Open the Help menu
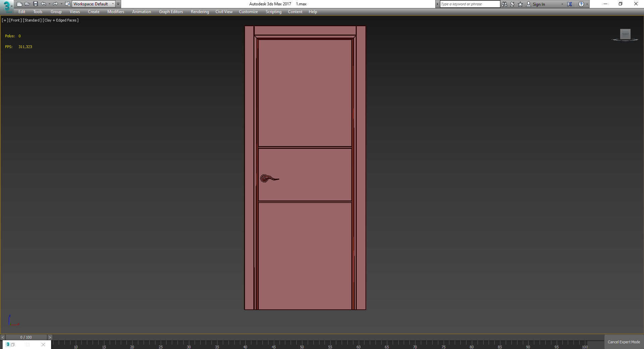 (313, 12)
